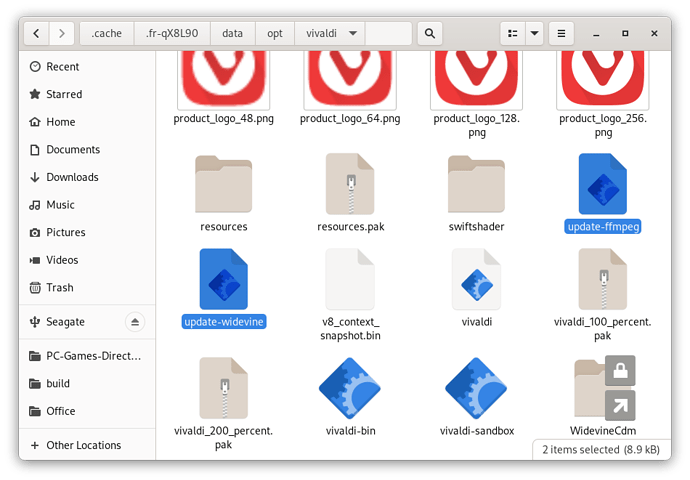The height and width of the screenshot is (480, 690).
Task: Click the vivaldi-sandbox file name label
Action: [x=477, y=431]
